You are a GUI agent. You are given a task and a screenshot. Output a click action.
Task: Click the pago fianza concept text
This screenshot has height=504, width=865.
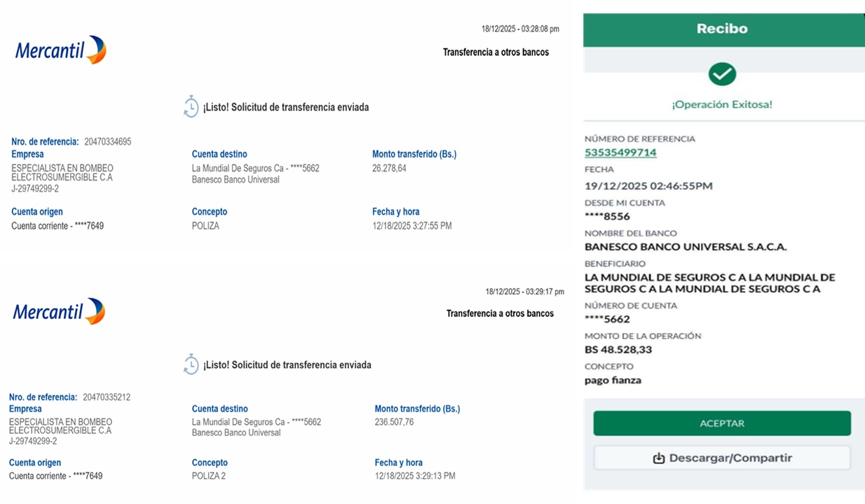(x=613, y=380)
